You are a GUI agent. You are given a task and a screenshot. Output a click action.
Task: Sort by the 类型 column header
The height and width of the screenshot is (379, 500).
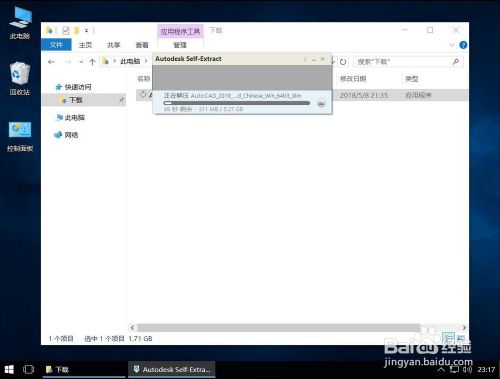412,79
